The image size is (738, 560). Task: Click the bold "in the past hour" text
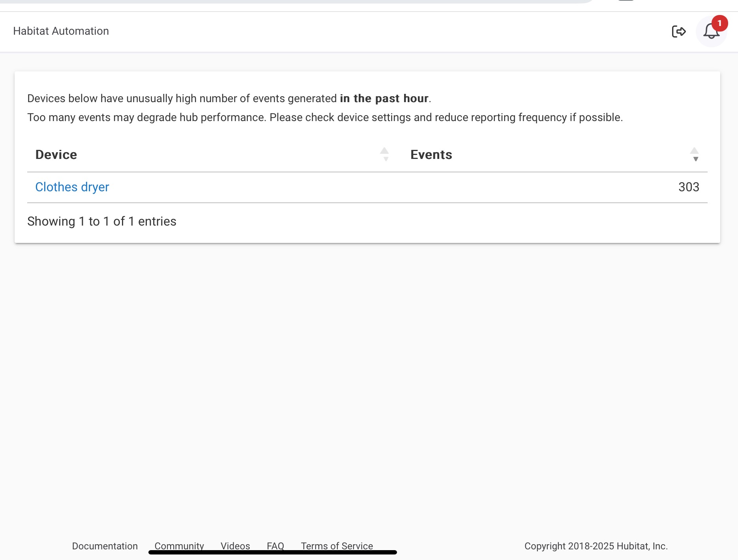pos(384,98)
